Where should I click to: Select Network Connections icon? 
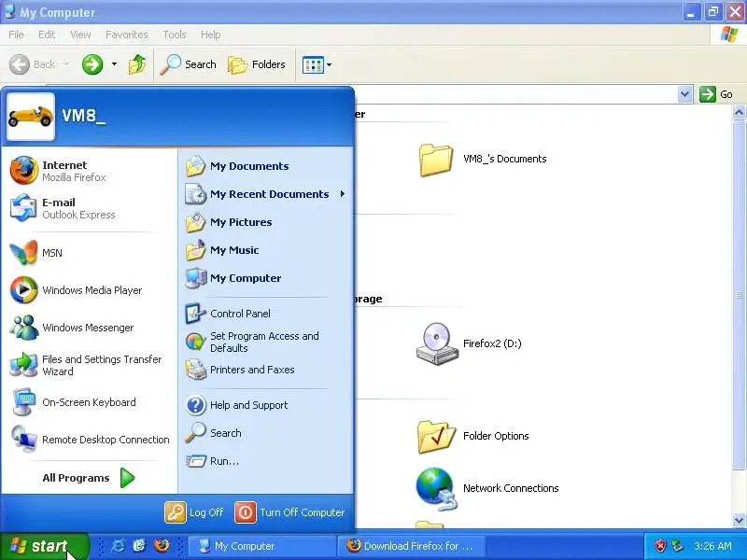point(436,488)
